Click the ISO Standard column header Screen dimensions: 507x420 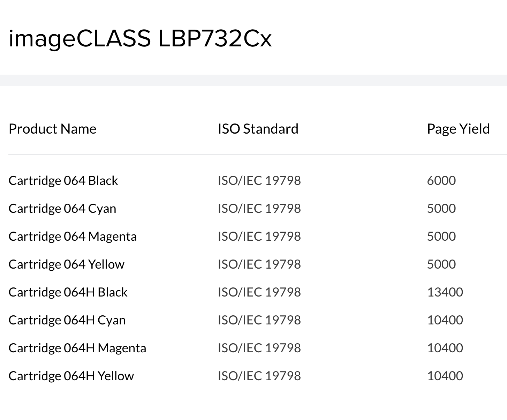[258, 129]
